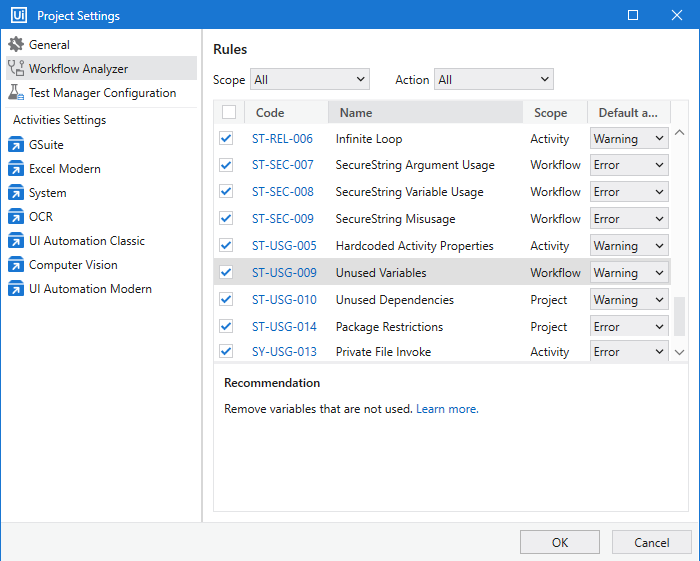Uncheck the ST-REL-006 Infinite Loop rule

tap(226, 139)
